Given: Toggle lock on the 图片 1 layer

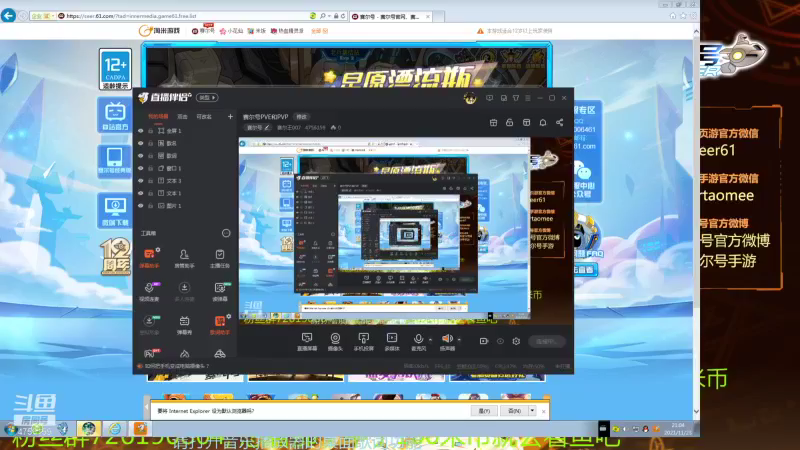Looking at the screenshot, I should (x=151, y=206).
